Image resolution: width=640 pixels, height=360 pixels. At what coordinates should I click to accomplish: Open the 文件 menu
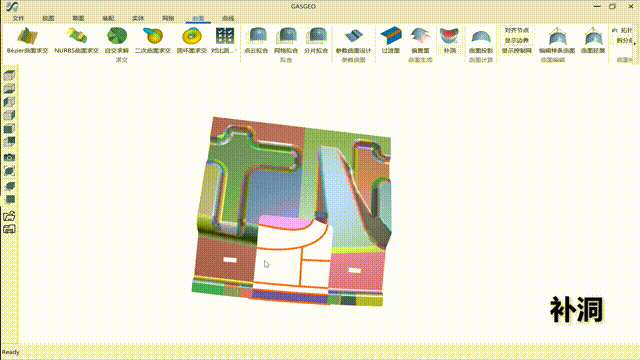click(18, 18)
